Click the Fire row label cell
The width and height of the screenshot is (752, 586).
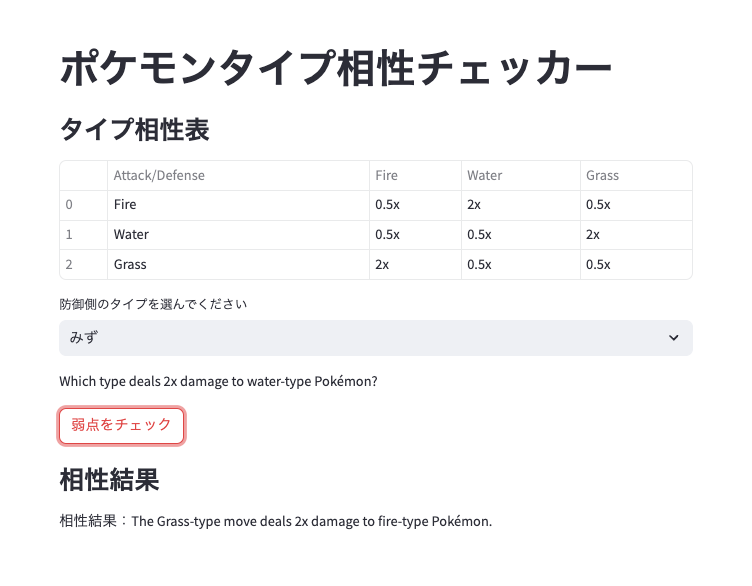point(238,205)
